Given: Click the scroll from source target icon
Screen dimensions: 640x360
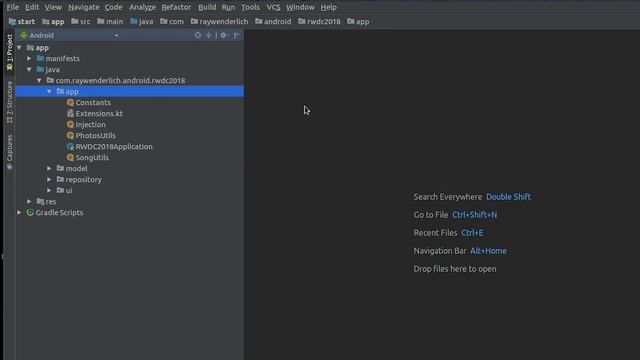Looking at the screenshot, I should pyautogui.click(x=198, y=36).
